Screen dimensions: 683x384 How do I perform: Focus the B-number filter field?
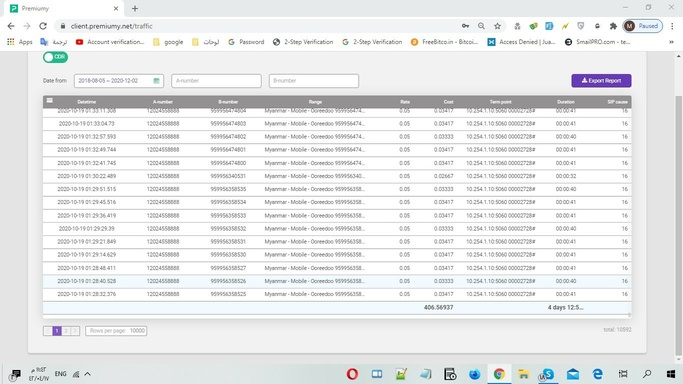(x=314, y=81)
